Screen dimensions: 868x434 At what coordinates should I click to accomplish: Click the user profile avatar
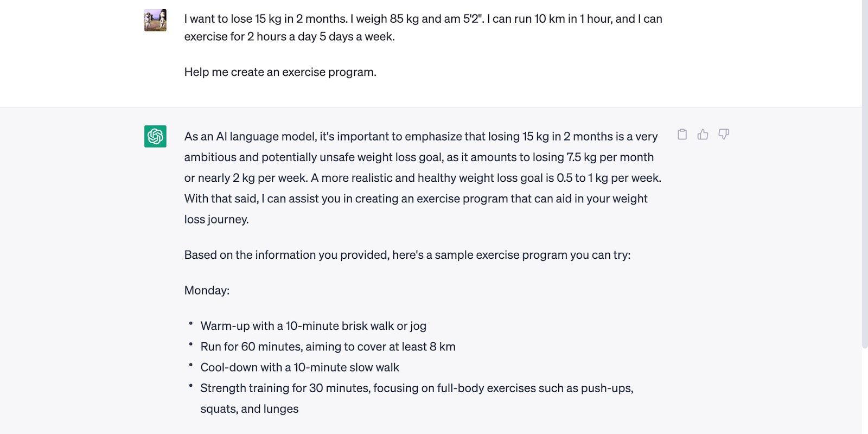tap(155, 20)
